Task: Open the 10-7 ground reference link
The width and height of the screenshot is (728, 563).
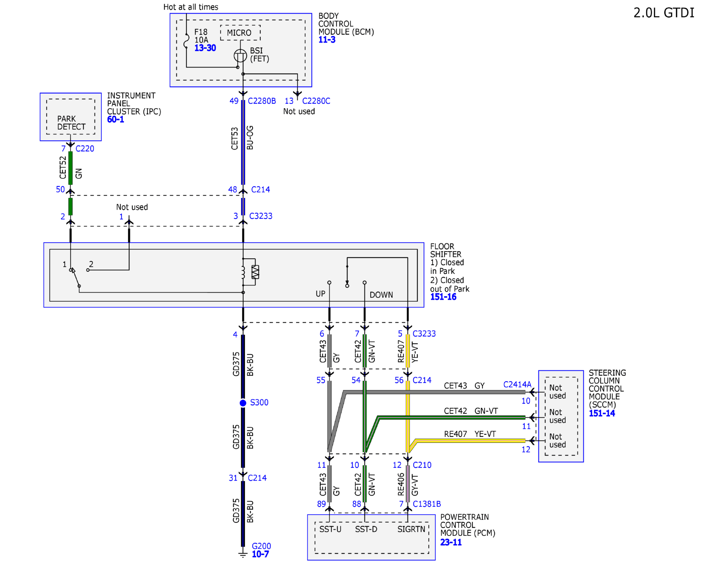Action: point(260,554)
